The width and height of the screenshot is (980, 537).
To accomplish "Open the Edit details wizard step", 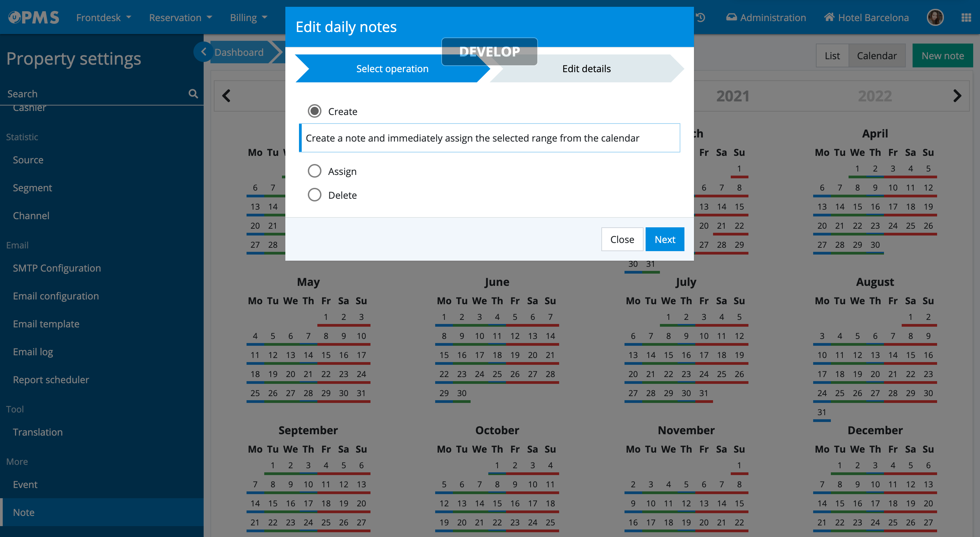I will click(586, 68).
